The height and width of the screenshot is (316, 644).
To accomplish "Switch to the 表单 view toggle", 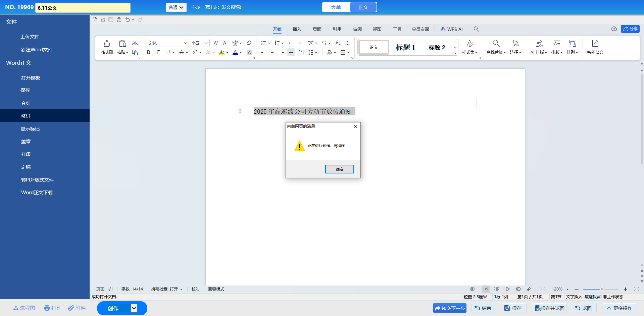I will [x=336, y=7].
